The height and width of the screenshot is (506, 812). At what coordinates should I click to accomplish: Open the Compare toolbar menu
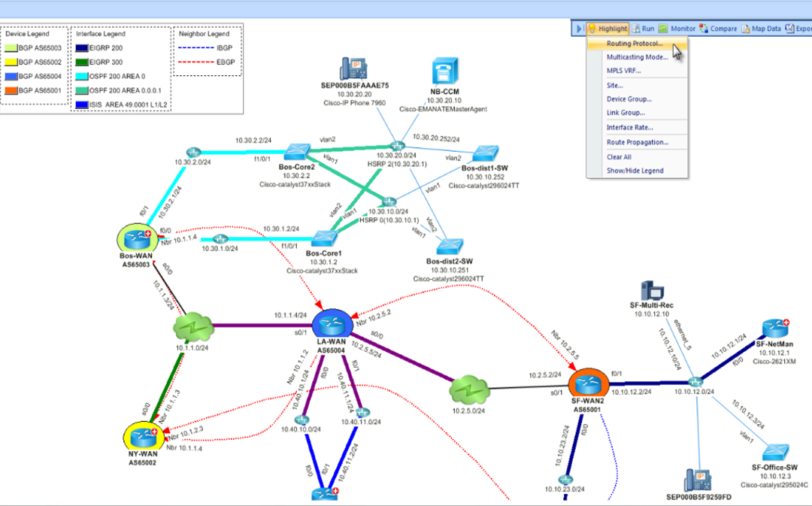click(x=718, y=29)
